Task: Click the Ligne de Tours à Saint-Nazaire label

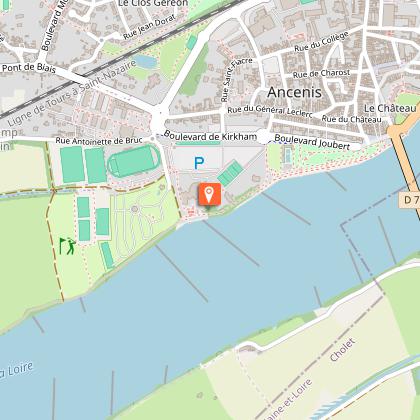Action: (x=72, y=93)
